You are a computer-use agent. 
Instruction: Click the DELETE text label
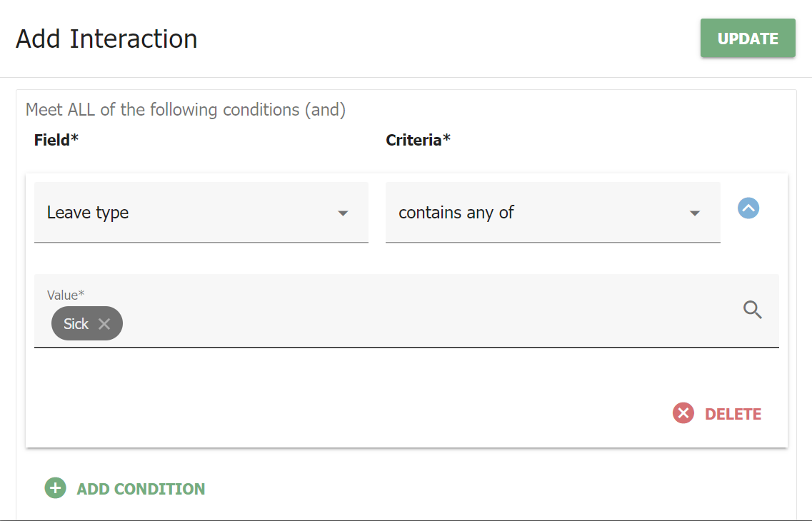click(733, 414)
